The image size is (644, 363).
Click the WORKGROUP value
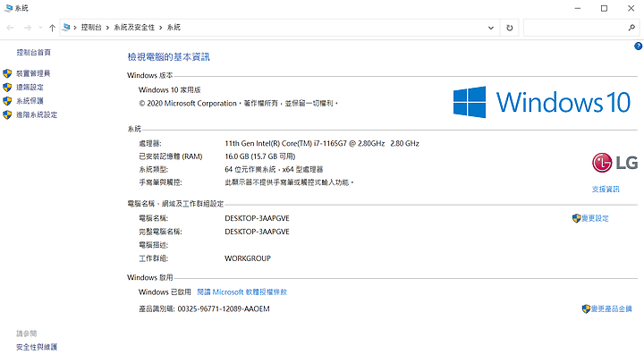pyautogui.click(x=248, y=258)
